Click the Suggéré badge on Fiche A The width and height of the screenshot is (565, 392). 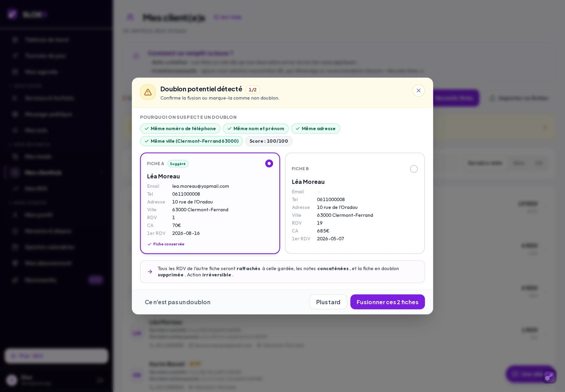[178, 164]
